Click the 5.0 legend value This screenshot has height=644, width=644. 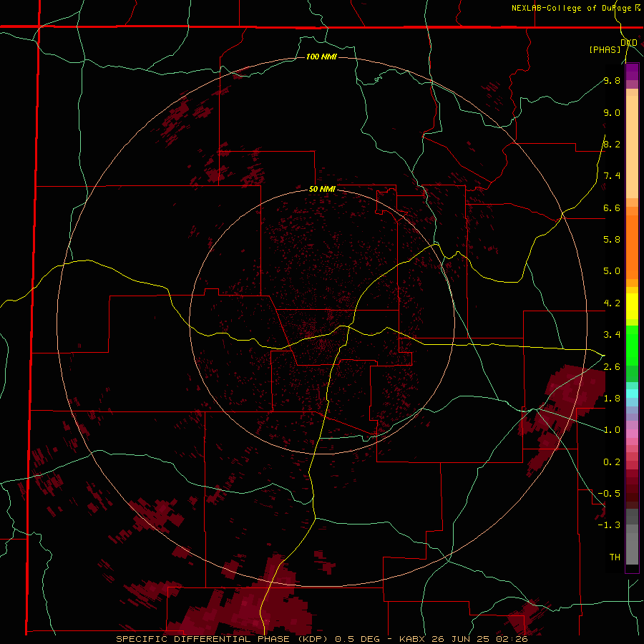click(612, 271)
